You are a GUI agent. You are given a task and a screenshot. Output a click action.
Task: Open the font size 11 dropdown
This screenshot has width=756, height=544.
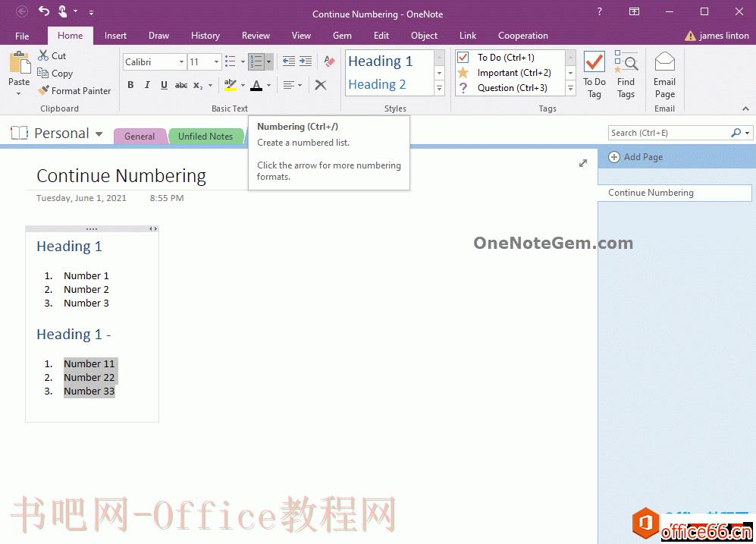[216, 61]
